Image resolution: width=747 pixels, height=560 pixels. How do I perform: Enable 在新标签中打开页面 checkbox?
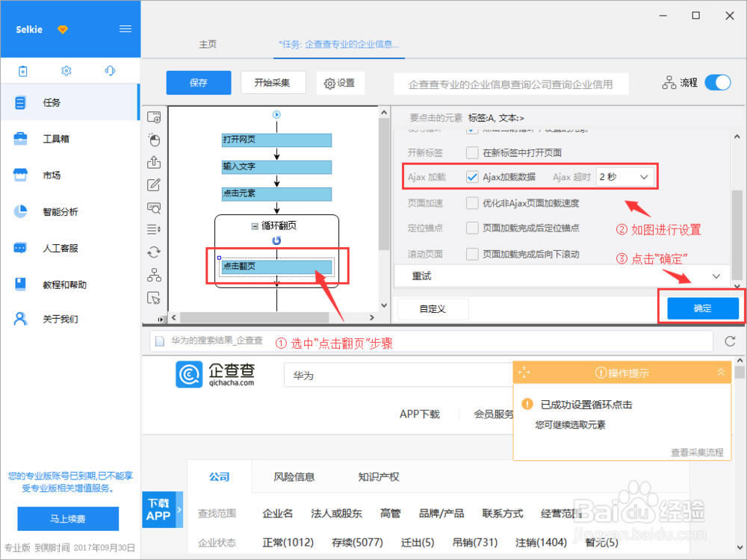pyautogui.click(x=472, y=152)
